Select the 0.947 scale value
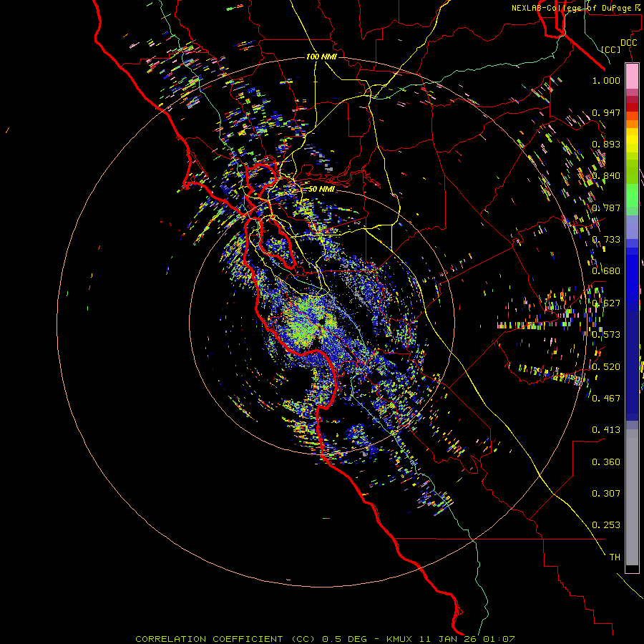 click(606, 112)
